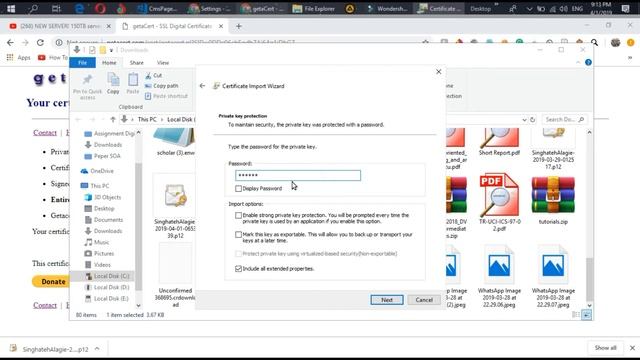The image size is (640, 360).
Task: Collapse the Explorer ribbon chevron
Action: click(x=578, y=62)
